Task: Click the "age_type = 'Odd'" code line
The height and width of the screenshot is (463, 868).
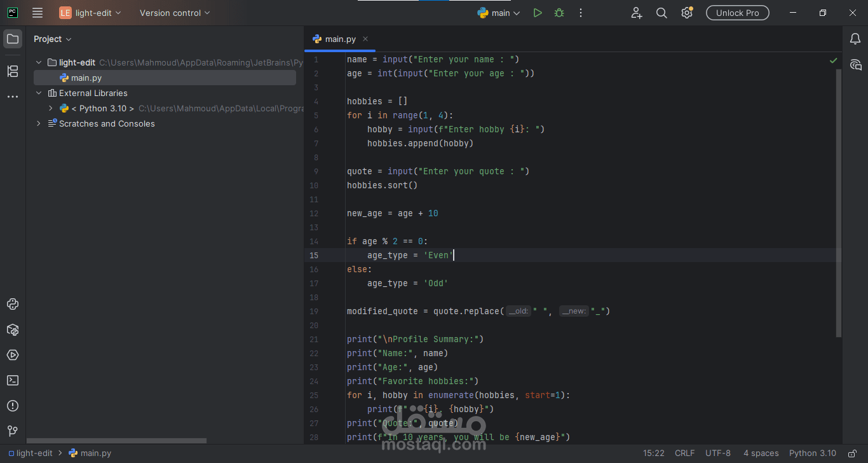Action: [408, 284]
